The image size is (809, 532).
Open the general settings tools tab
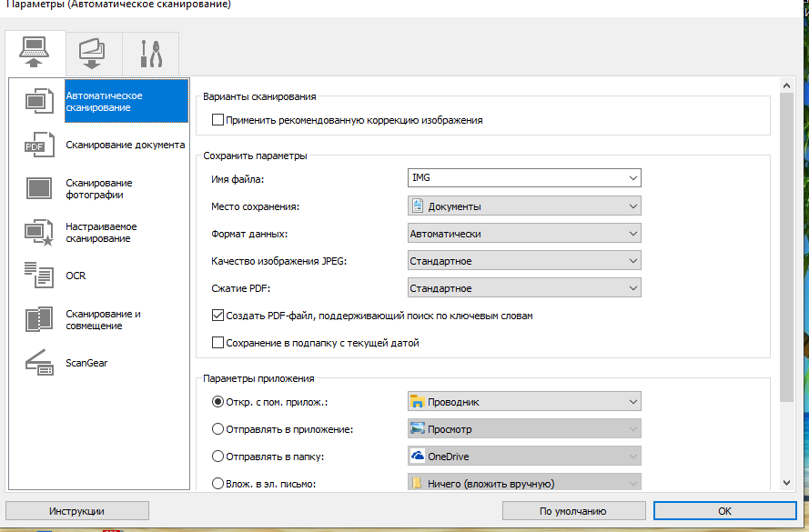click(x=151, y=54)
